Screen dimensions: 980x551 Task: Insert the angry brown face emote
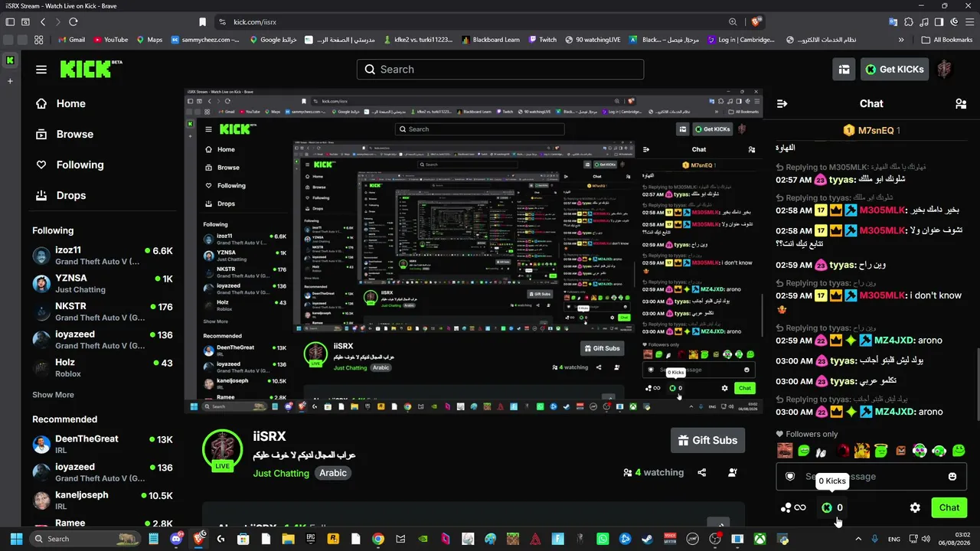pyautogui.click(x=900, y=451)
